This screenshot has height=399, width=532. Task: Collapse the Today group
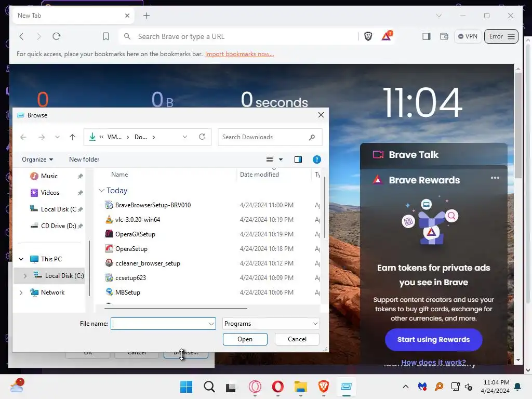(x=101, y=191)
